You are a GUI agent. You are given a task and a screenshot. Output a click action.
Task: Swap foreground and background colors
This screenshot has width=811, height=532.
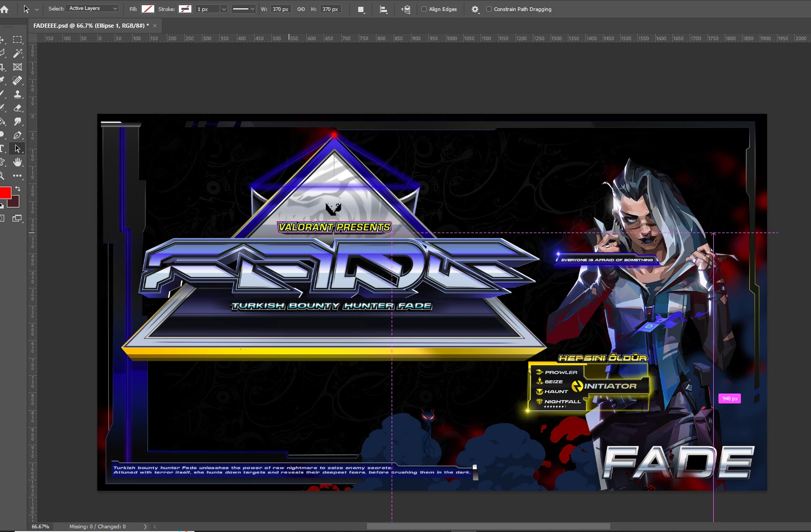(18, 188)
